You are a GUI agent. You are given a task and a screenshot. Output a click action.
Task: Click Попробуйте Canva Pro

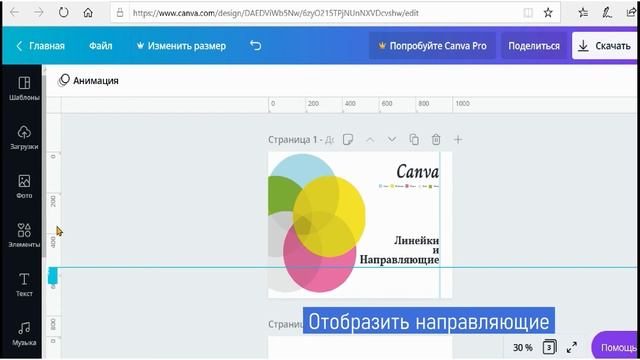433,46
